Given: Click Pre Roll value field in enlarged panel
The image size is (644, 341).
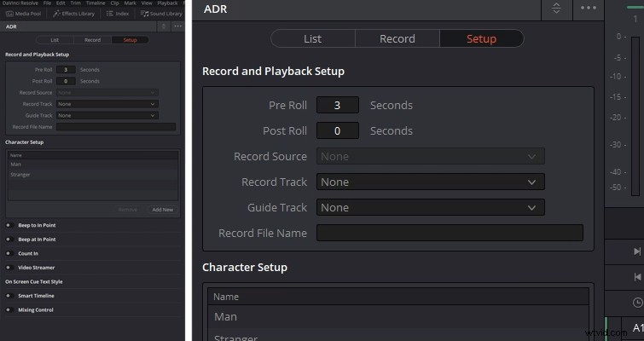Looking at the screenshot, I should pos(338,105).
